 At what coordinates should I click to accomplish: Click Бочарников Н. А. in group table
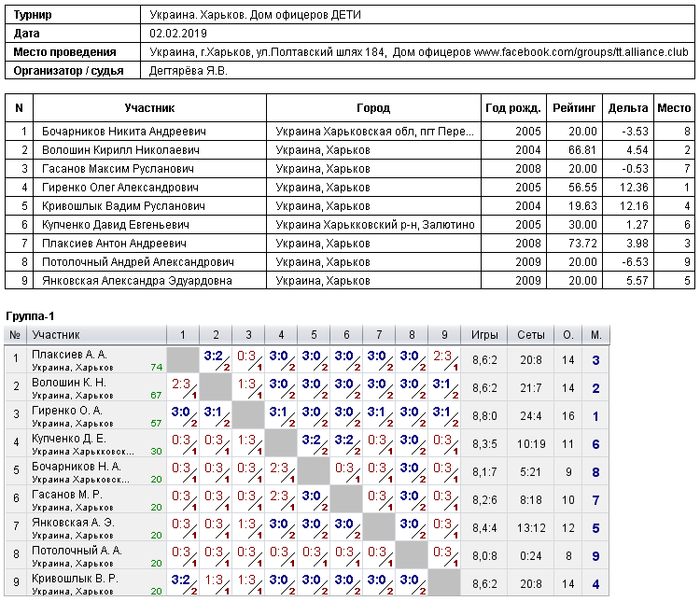tap(77, 467)
